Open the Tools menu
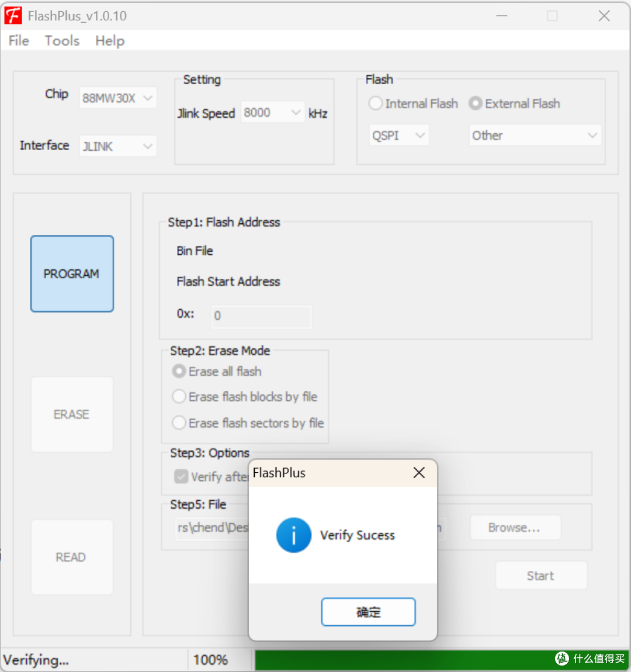Viewport: 631px width, 672px height. pyautogui.click(x=62, y=41)
